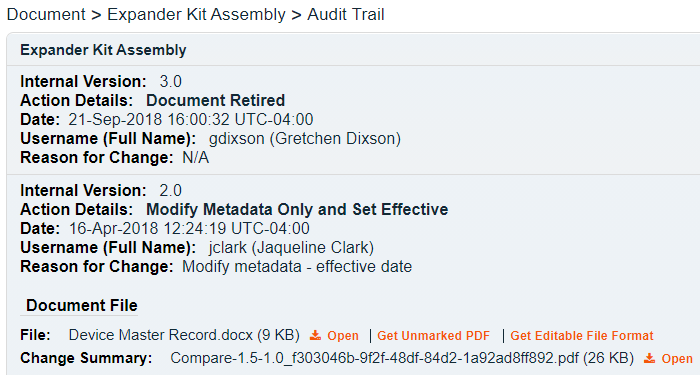This screenshot has height=375, width=700.
Task: Click username gdixson (Gretchen Dixson)
Action: coord(304,138)
